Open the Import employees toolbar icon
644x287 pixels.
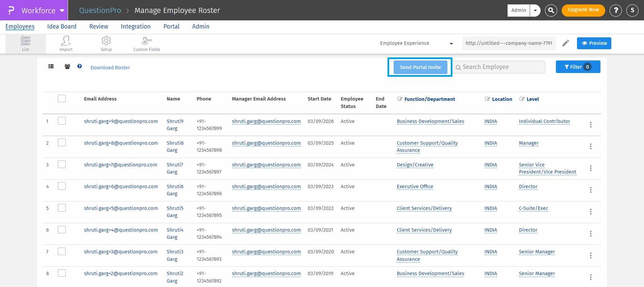(x=66, y=44)
